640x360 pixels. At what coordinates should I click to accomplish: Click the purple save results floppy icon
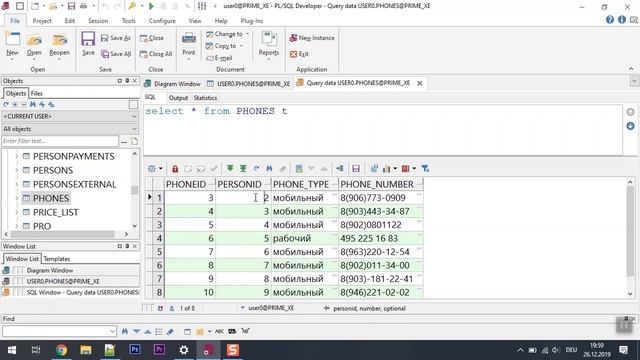click(356, 169)
